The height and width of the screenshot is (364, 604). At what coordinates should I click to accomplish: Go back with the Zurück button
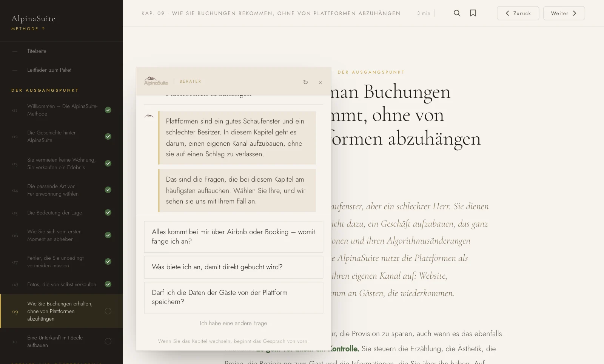518,13
